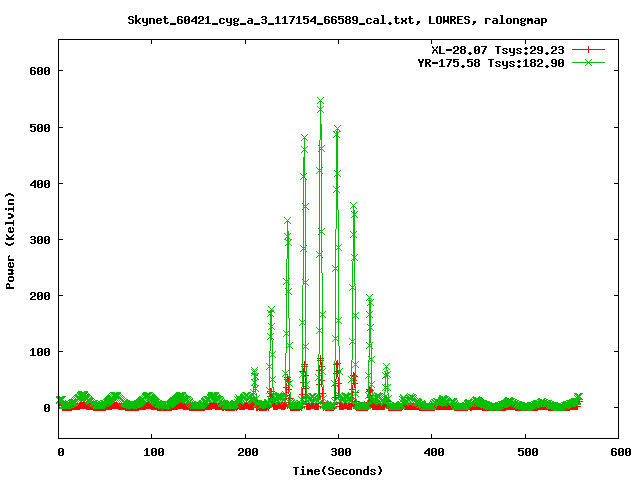The image size is (640, 480).
Task: Click the plot title Skynet_60421_cyg_a_3 text
Action: (x=337, y=20)
